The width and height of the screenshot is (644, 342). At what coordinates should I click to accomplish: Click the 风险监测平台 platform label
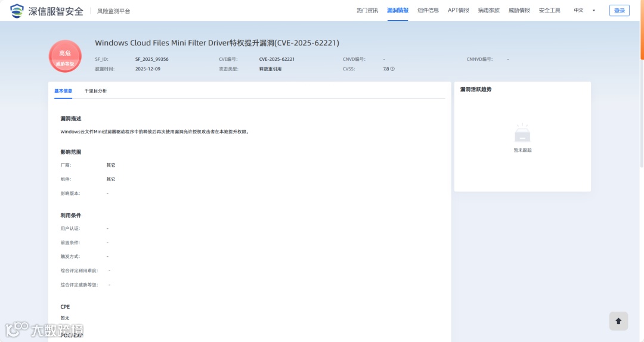pyautogui.click(x=114, y=11)
